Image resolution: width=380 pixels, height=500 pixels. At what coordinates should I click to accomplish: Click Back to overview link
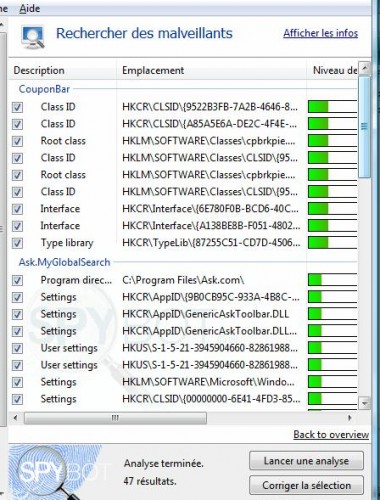tap(331, 435)
